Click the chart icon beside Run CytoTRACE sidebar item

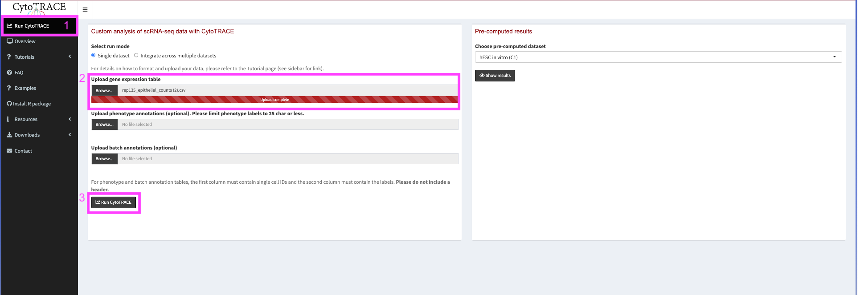pos(9,26)
